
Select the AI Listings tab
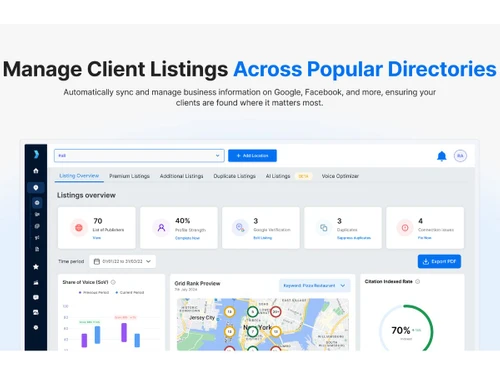click(278, 176)
